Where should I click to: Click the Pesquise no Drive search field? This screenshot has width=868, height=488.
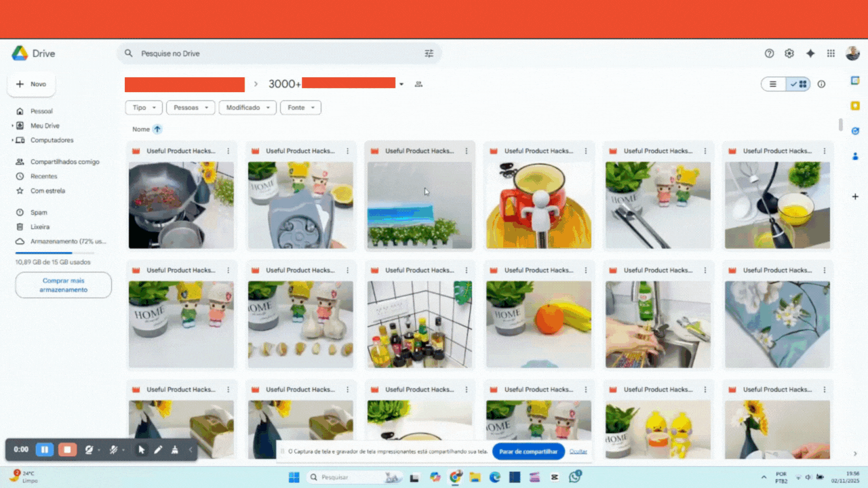[271, 54]
